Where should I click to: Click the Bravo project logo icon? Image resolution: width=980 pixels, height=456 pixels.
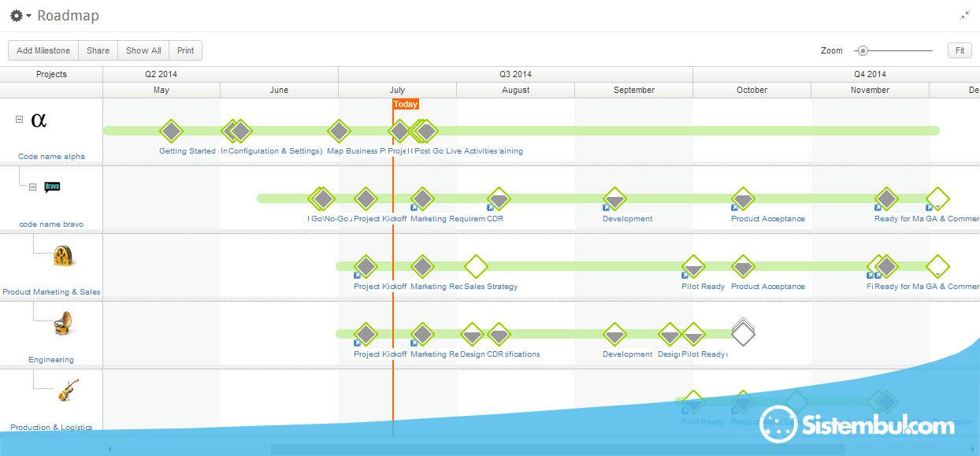pyautogui.click(x=52, y=187)
